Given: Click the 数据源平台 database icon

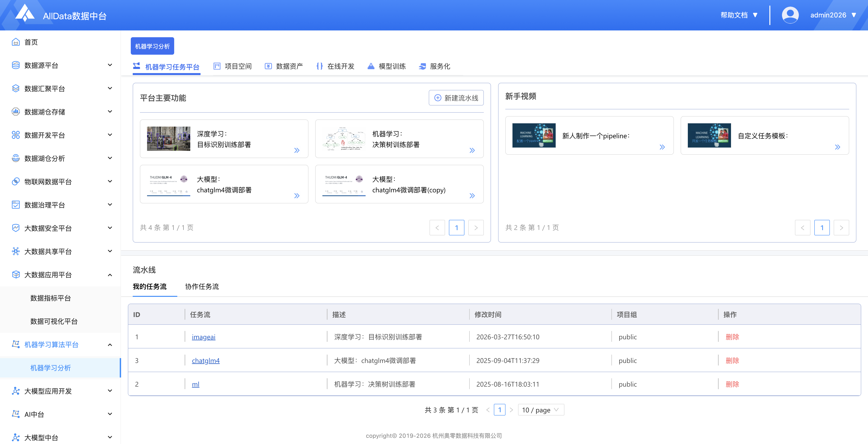Looking at the screenshot, I should click(15, 65).
